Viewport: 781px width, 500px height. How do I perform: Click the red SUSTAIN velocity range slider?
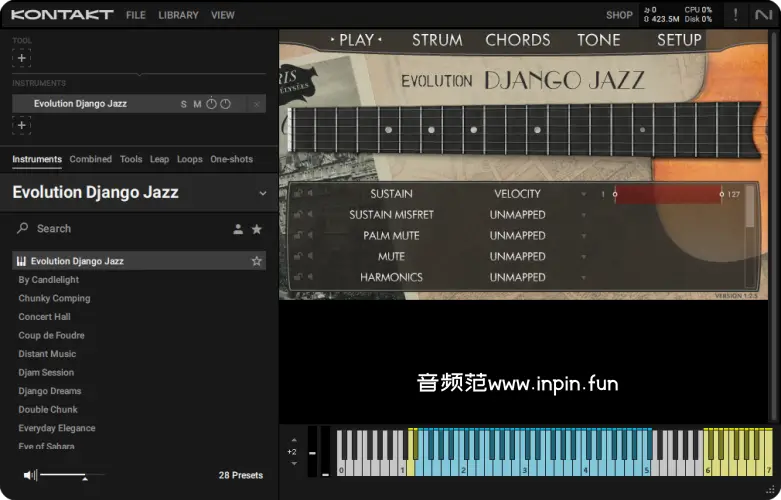667,194
